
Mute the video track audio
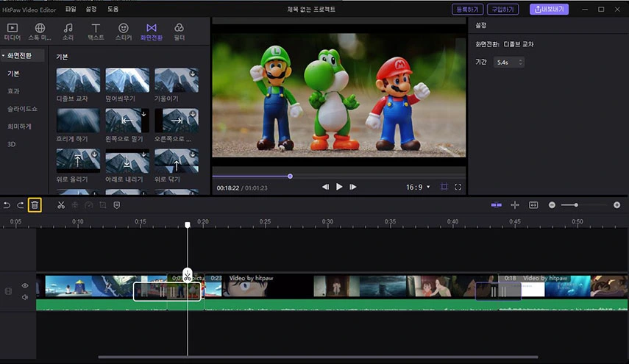[25, 298]
